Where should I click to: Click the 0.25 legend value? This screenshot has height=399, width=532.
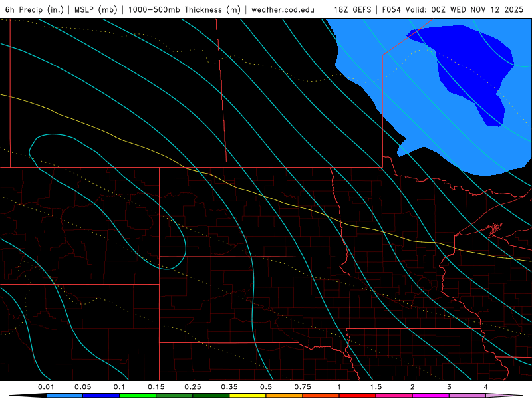pos(193,387)
